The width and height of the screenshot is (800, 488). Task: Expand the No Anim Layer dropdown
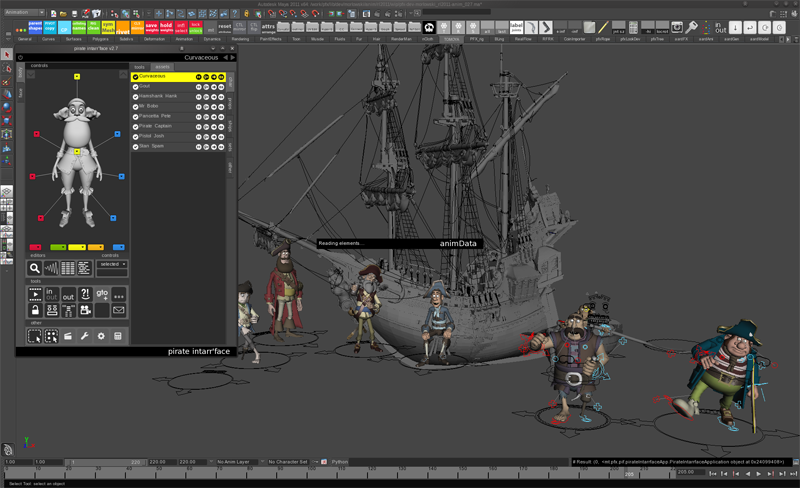tap(239, 462)
